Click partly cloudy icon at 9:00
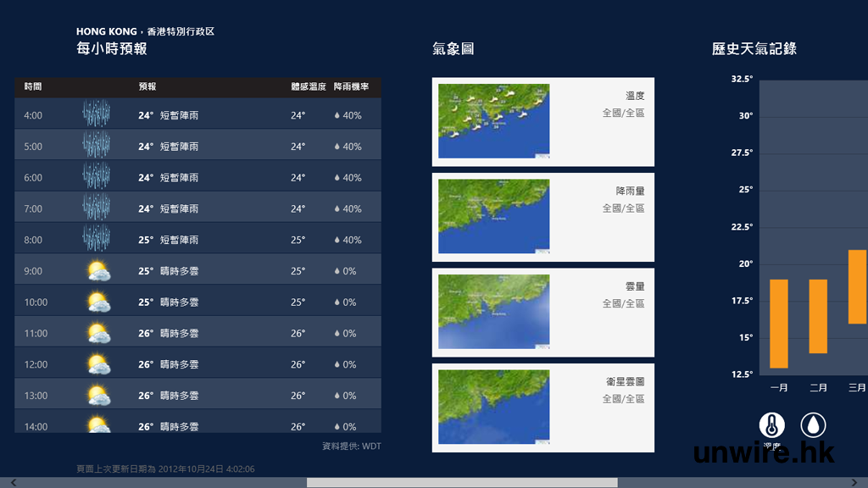The height and width of the screenshot is (488, 868). tap(97, 271)
